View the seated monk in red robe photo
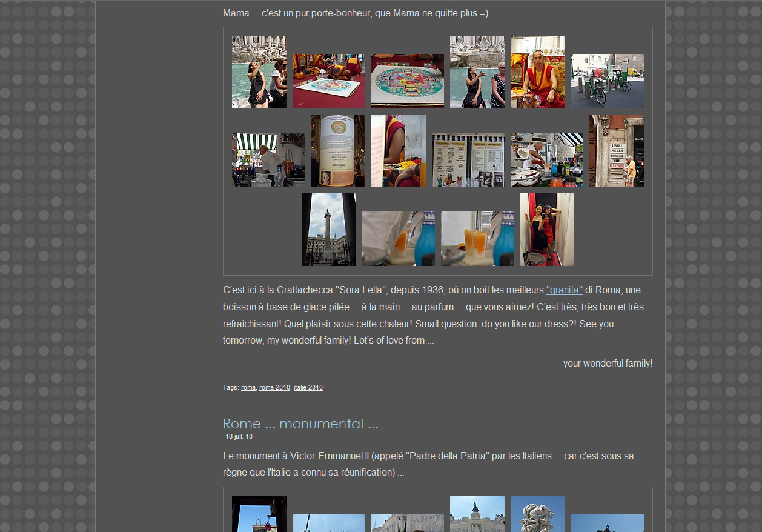 point(537,72)
